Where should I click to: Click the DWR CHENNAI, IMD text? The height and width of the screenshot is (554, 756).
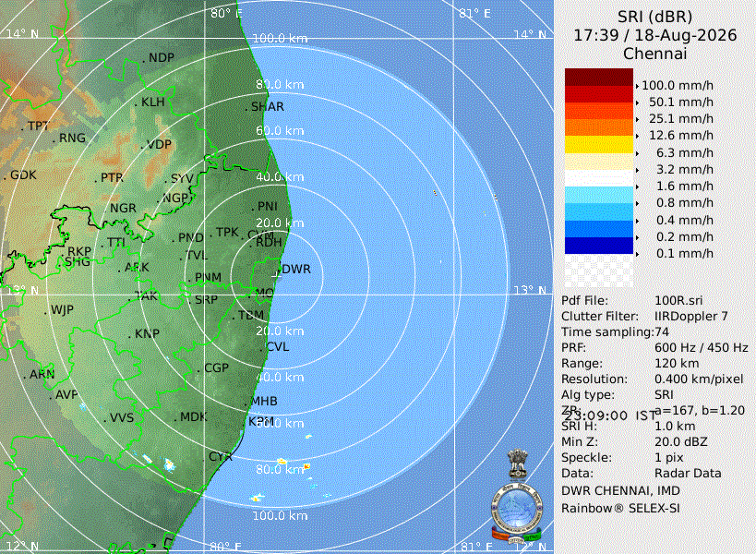(620, 491)
